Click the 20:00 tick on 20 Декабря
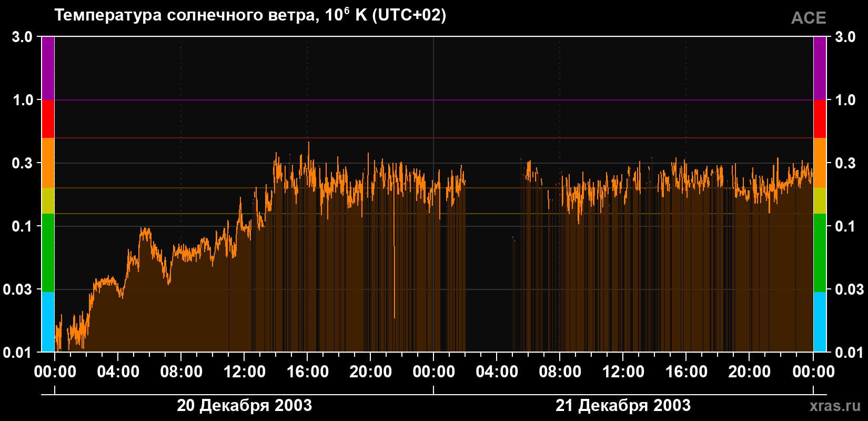Screen dimensions: 868x421 [370, 372]
